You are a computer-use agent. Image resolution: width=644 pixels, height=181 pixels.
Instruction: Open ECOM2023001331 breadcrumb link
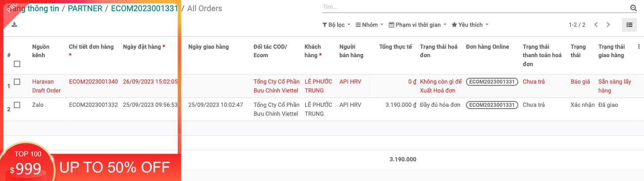pyautogui.click(x=144, y=8)
